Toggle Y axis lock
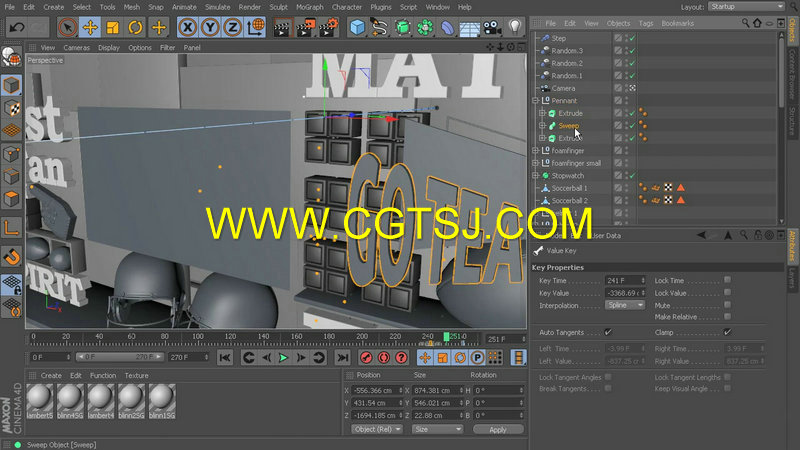800x450 pixels. point(210,27)
